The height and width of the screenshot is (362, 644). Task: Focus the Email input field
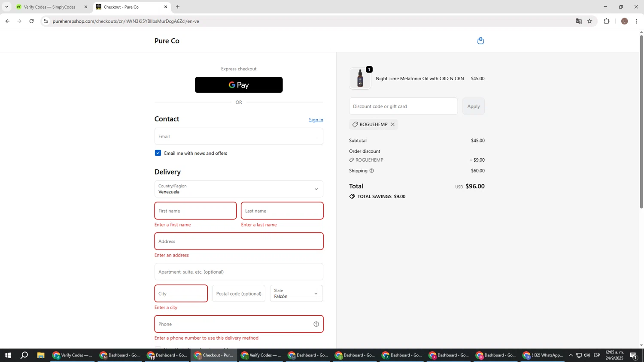[x=239, y=136]
